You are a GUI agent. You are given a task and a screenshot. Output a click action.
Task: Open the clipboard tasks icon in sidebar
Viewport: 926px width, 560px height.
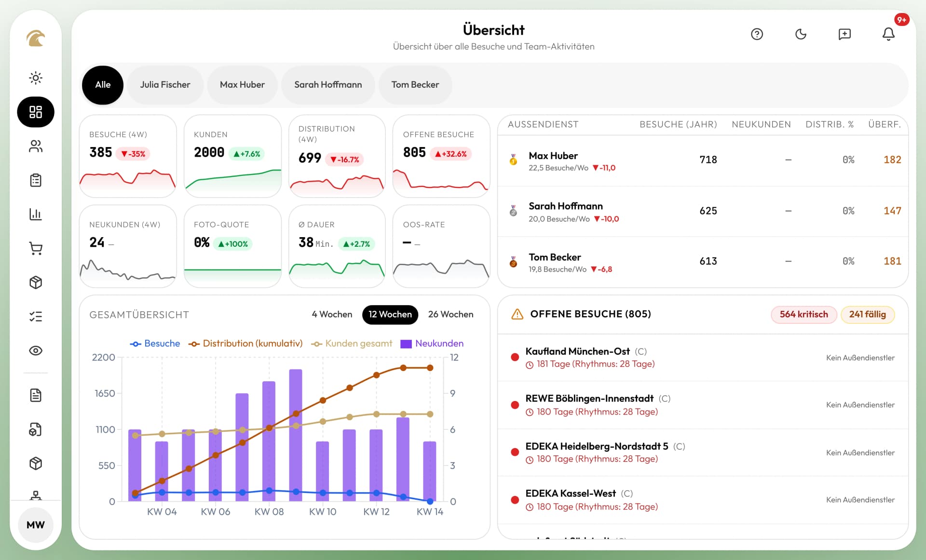point(36,180)
